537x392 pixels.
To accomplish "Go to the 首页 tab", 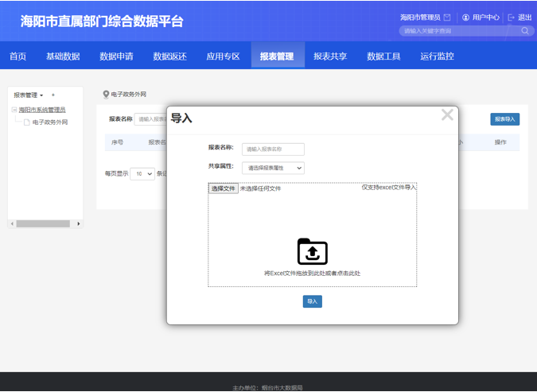I will coord(18,56).
